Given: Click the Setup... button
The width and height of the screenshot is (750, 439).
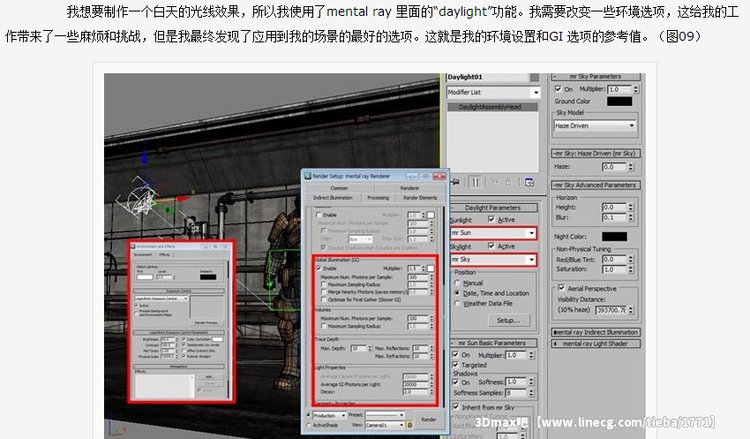Looking at the screenshot, I should pos(508,320).
